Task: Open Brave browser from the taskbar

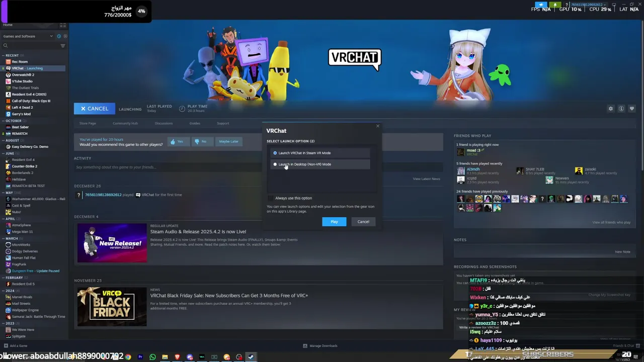Action: coord(177,357)
